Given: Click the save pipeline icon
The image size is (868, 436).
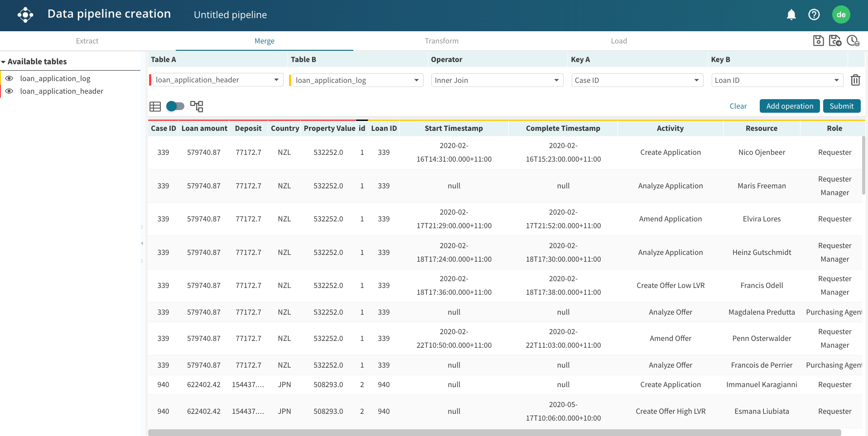Looking at the screenshot, I should pos(818,41).
